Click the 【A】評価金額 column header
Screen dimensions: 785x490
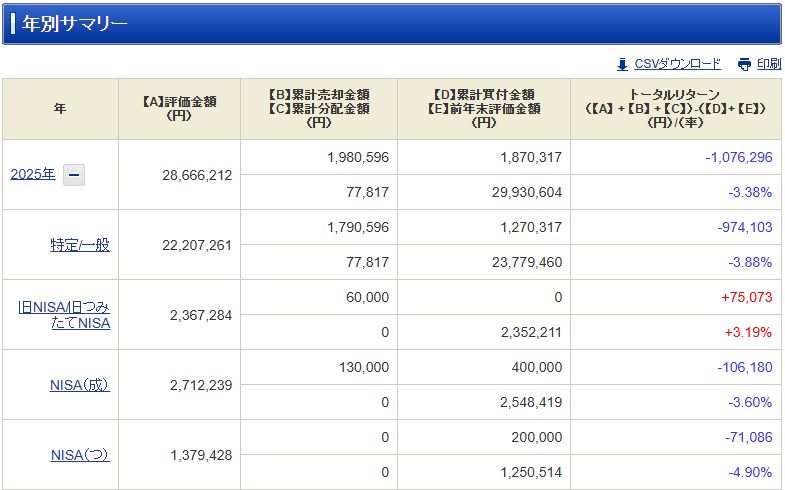179,109
